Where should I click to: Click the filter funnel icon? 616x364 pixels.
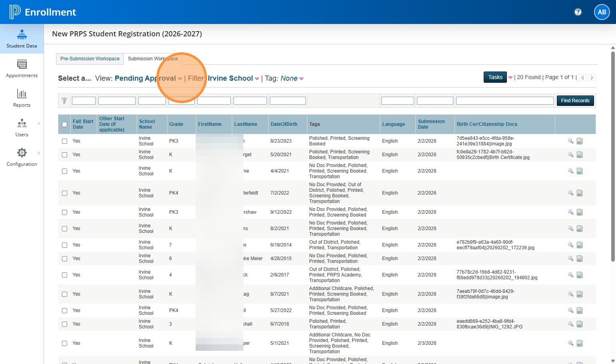(64, 101)
